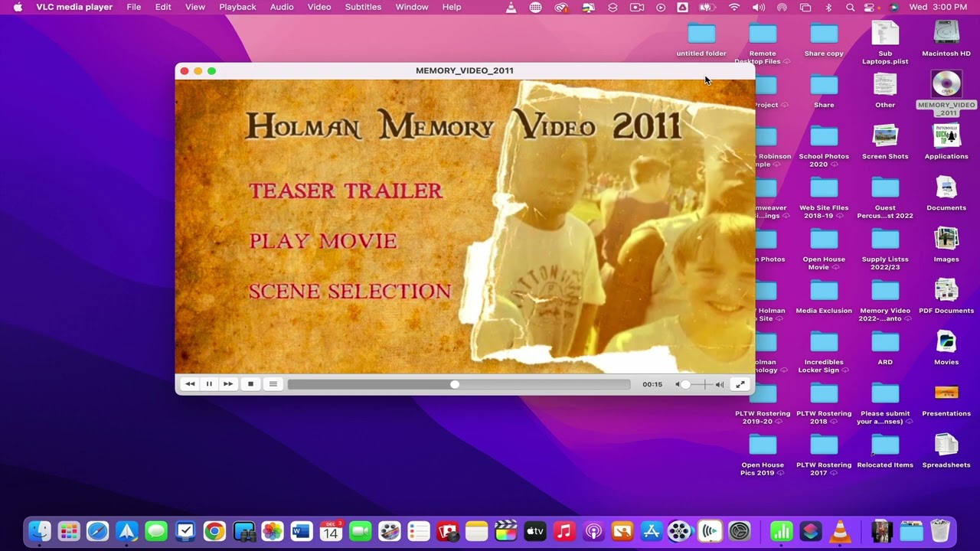Viewport: 980px width, 551px height.
Task: Click the 00:15 elapsed time display
Action: [x=652, y=384]
